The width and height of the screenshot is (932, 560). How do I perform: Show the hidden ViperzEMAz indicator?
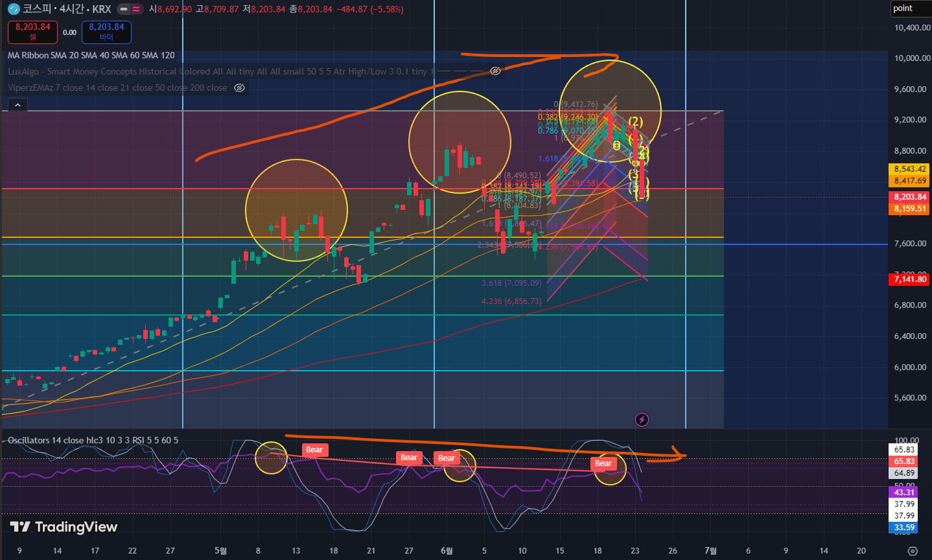click(x=239, y=87)
